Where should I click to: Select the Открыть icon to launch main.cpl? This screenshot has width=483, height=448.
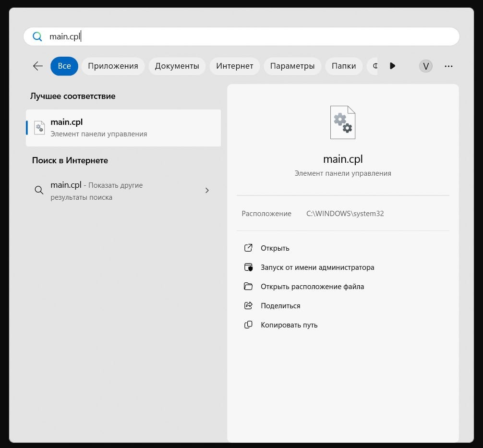[248, 248]
